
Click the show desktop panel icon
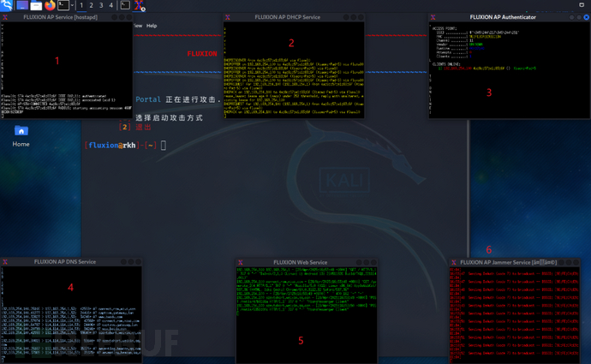[22, 5]
